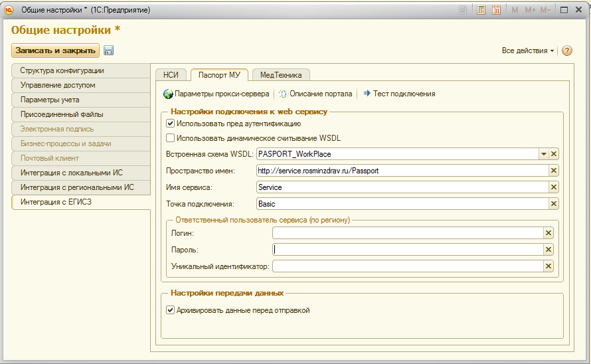
Task: Open the Все действия dropdown menu
Action: coord(528,50)
